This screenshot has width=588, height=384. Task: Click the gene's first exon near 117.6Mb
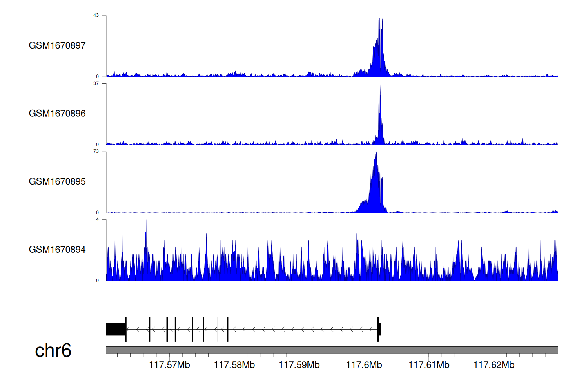coord(379,329)
